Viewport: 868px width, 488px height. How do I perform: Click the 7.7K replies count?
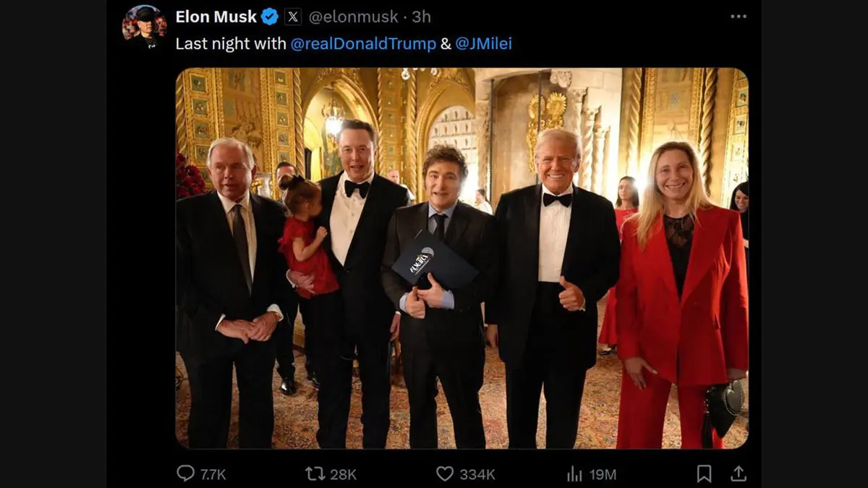213,474
